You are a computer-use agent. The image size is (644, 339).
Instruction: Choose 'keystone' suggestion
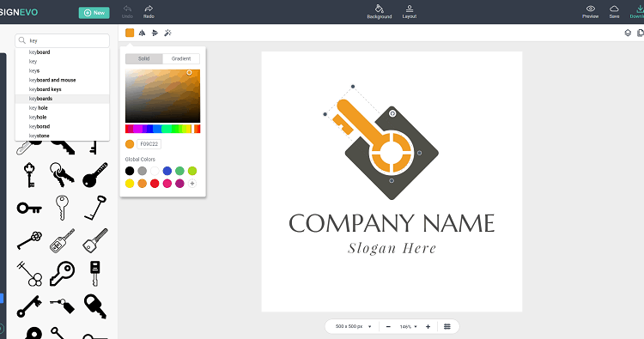[63, 136]
